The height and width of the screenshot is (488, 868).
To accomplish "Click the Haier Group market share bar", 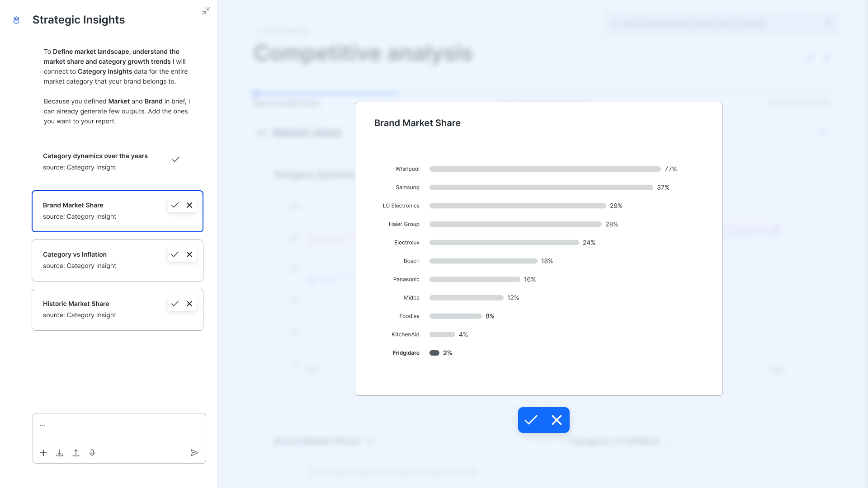I will click(x=515, y=224).
